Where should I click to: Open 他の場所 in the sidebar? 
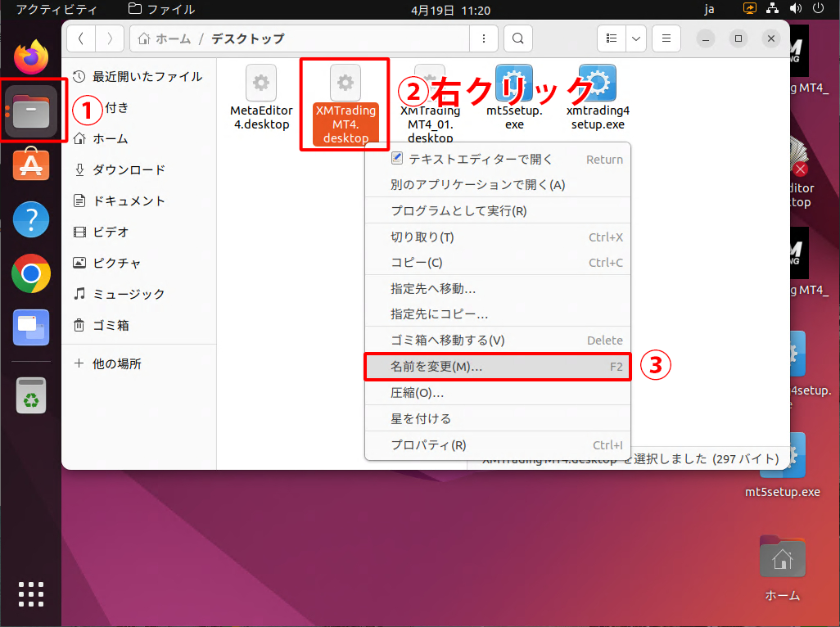pos(116,363)
